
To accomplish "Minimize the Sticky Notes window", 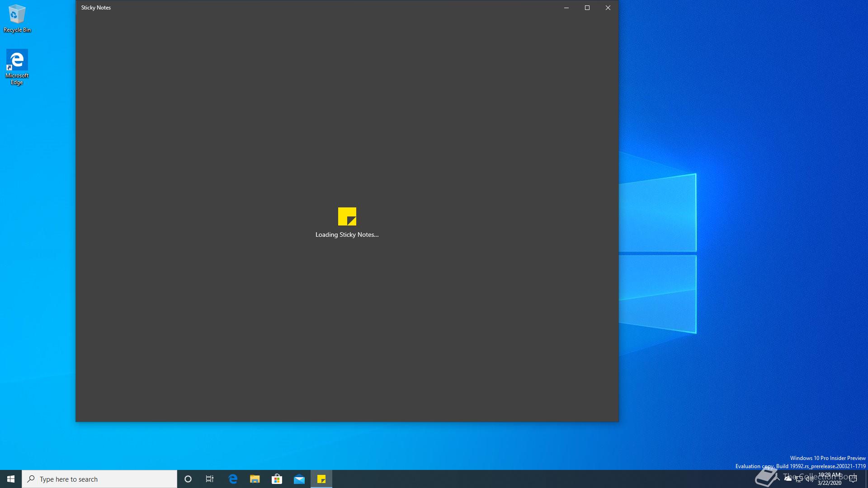I will click(566, 8).
